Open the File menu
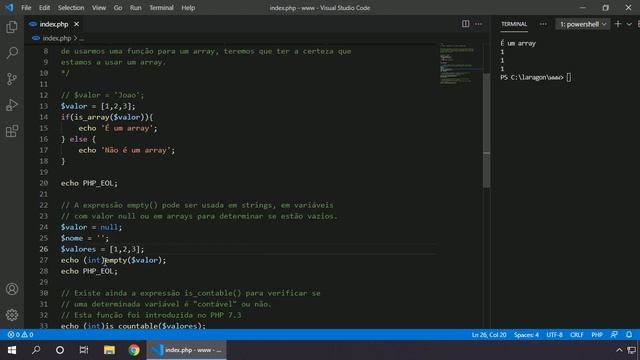This screenshot has height=360, width=640. pos(26,8)
